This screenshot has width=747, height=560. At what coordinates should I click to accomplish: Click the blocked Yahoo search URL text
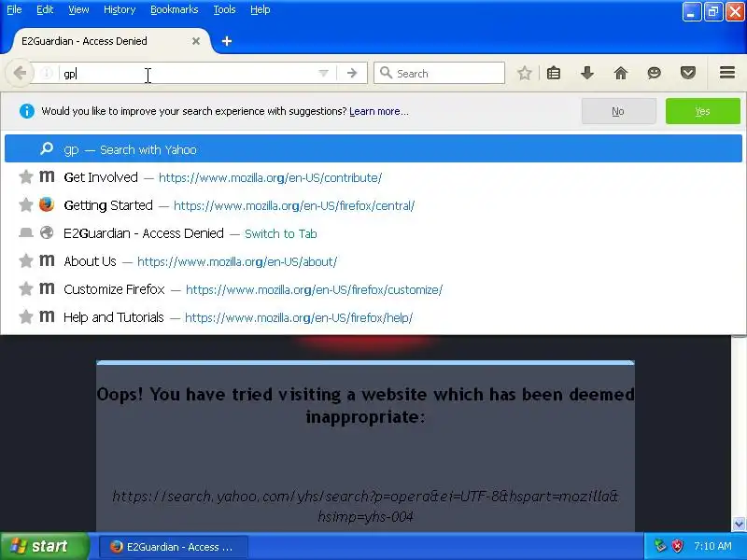pos(365,506)
